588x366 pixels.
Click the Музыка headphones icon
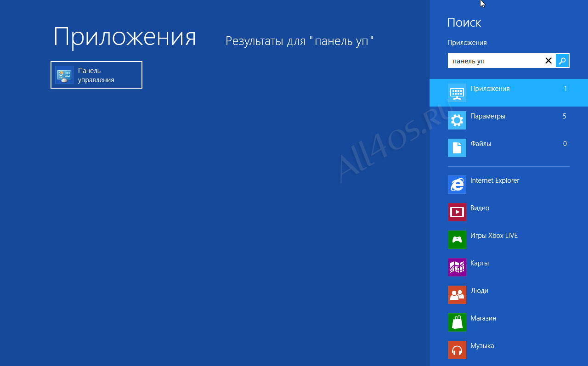click(457, 350)
